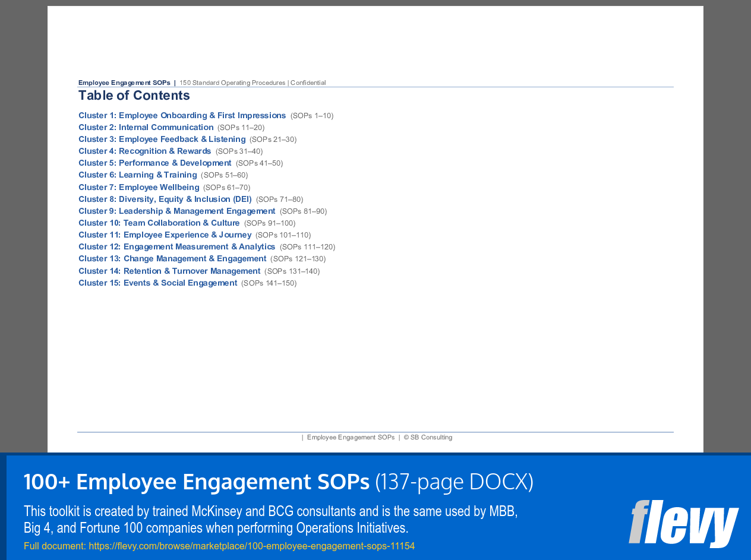Image resolution: width=751 pixels, height=560 pixels.
Task: Open Cluster 2: Internal Communication
Action: point(146,127)
